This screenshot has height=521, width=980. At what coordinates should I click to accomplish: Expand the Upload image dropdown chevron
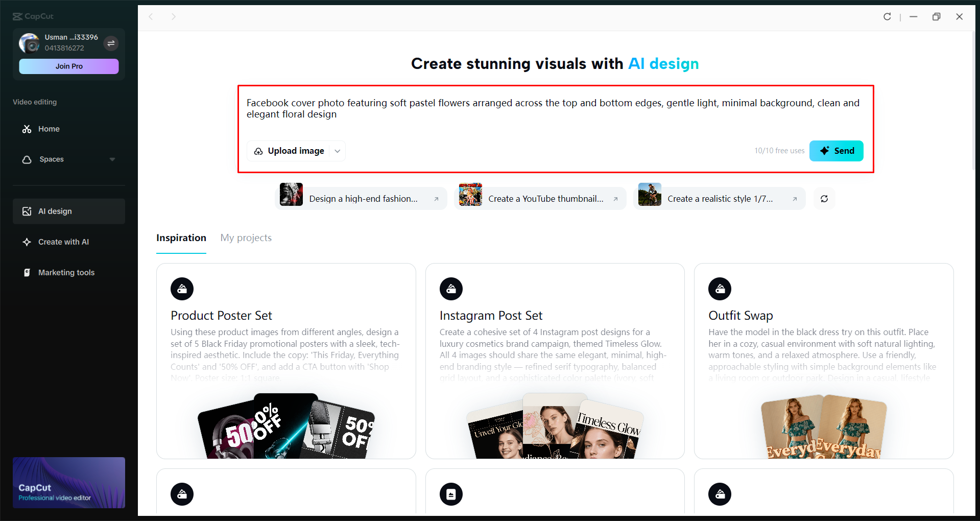click(x=337, y=151)
